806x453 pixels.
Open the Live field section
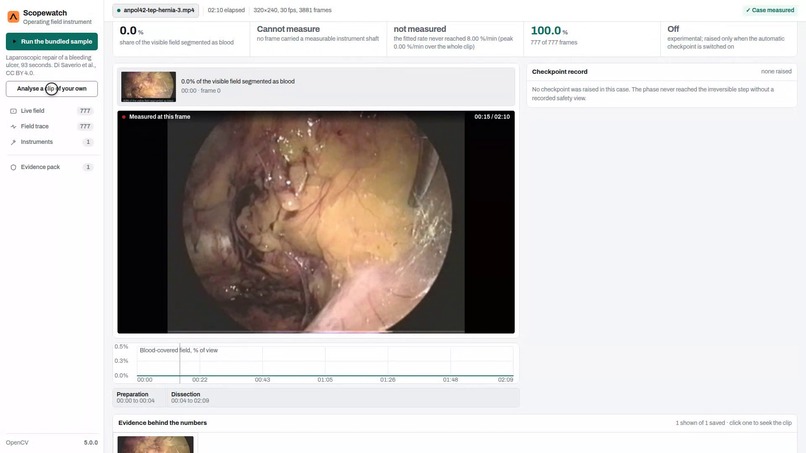[51, 111]
